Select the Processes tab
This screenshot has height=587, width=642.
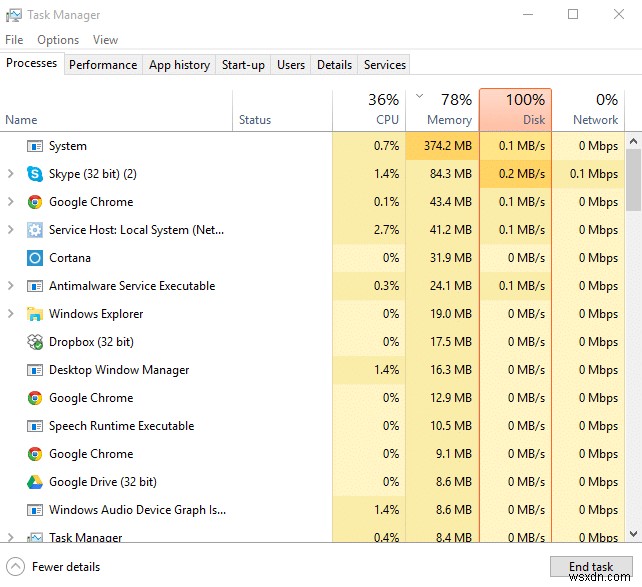32,63
